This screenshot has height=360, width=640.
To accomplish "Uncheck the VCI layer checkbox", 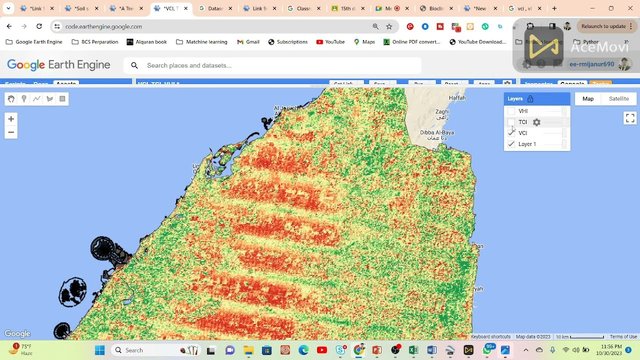I will tap(511, 133).
